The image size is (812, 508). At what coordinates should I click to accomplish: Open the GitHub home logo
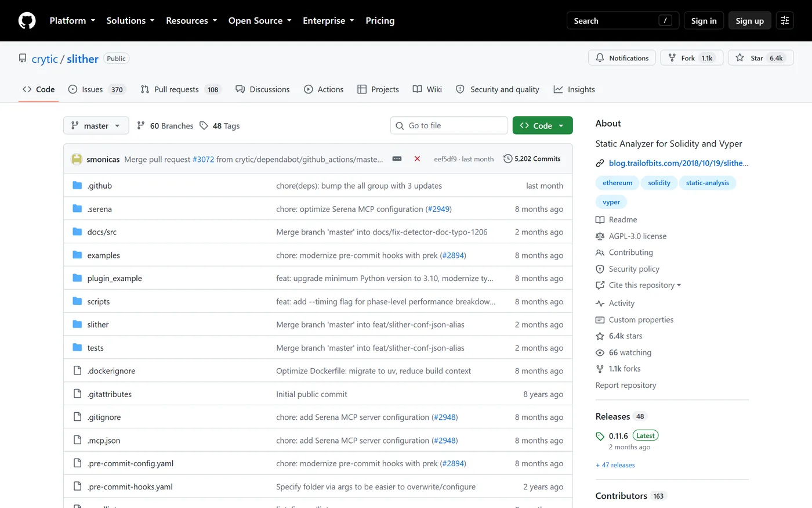pyautogui.click(x=27, y=20)
